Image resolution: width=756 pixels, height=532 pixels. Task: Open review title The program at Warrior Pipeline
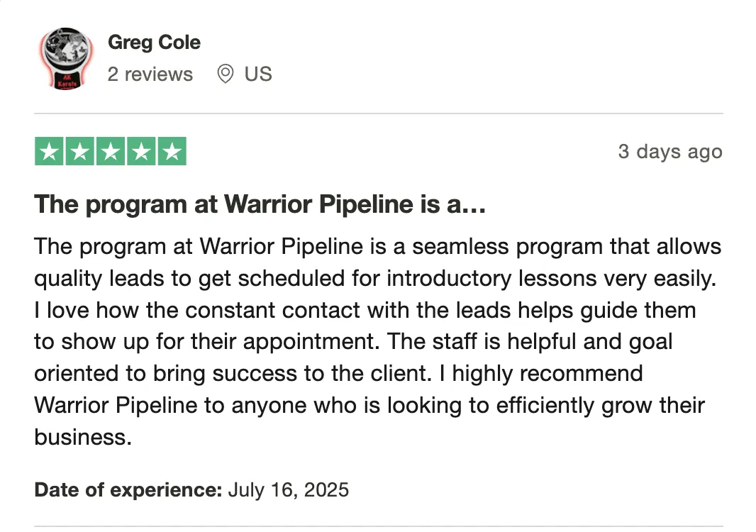coord(260,204)
